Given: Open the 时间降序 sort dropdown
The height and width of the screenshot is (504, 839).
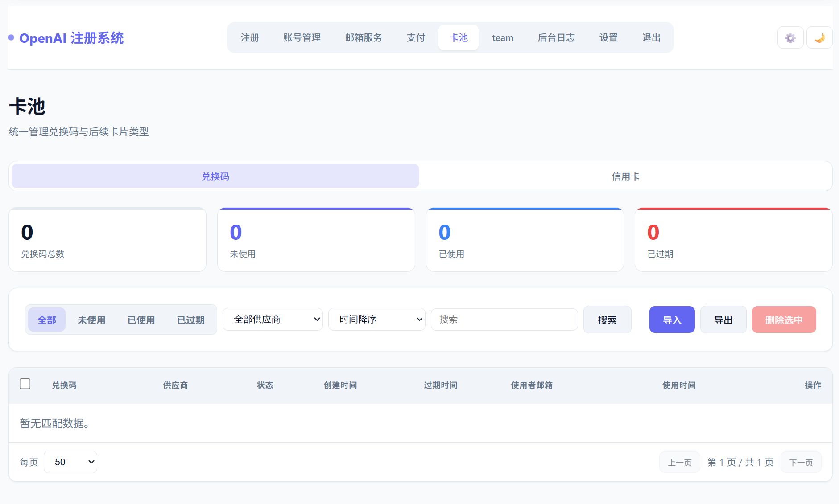Looking at the screenshot, I should (376, 319).
